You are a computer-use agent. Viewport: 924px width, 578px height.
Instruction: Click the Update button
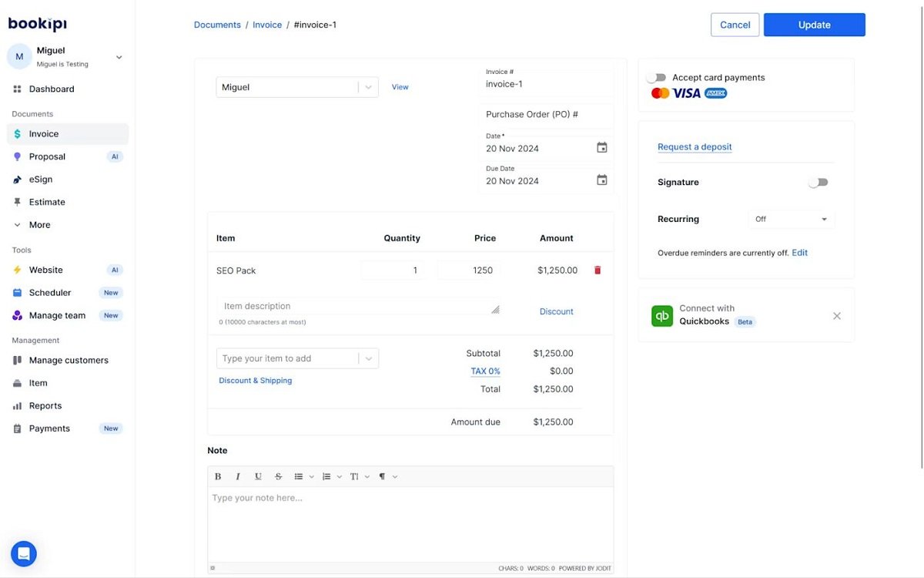814,24
